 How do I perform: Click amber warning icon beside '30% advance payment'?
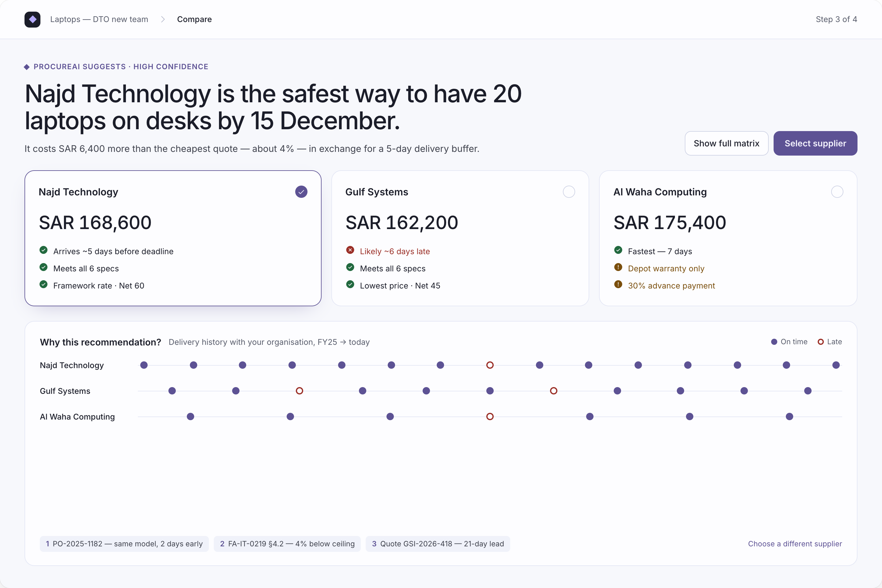(x=618, y=285)
